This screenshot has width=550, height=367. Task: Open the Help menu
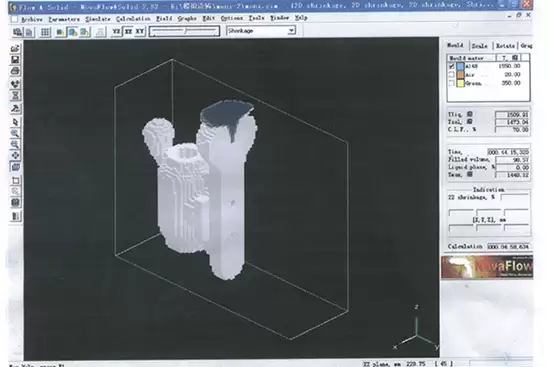click(301, 18)
